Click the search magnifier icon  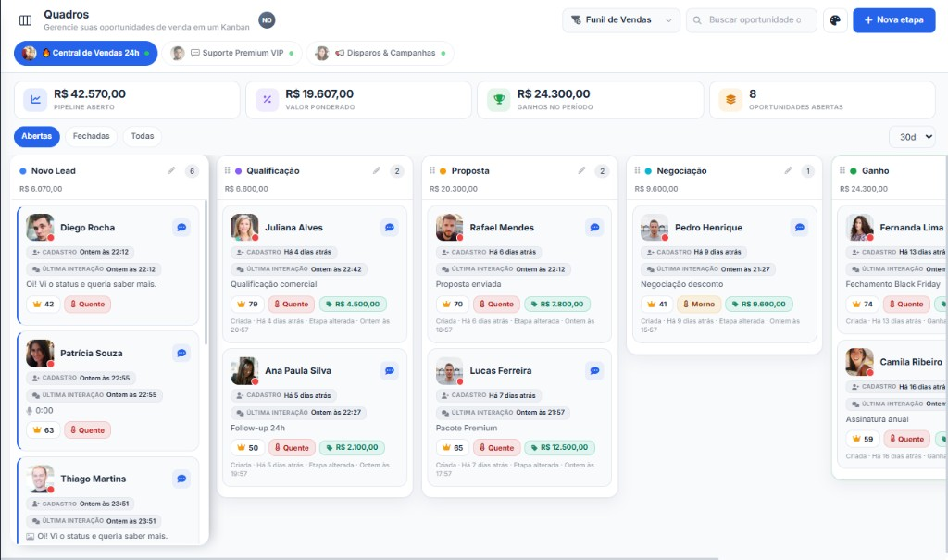point(697,20)
